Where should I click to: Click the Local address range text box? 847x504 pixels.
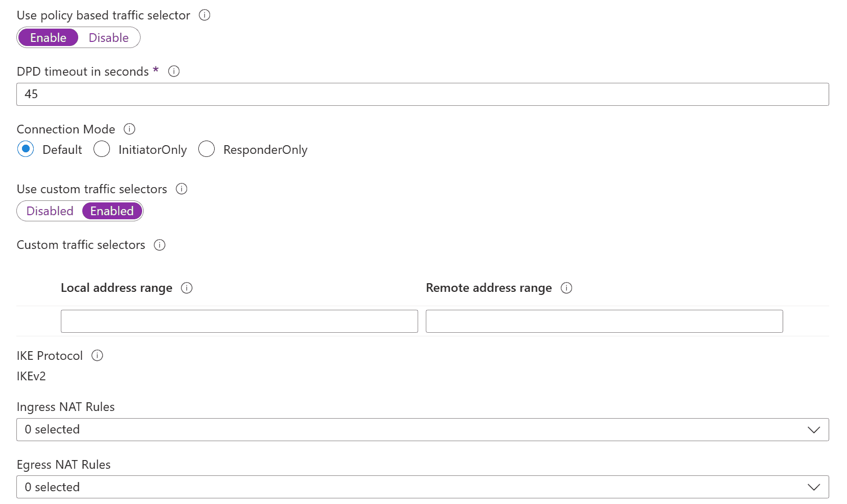click(239, 321)
